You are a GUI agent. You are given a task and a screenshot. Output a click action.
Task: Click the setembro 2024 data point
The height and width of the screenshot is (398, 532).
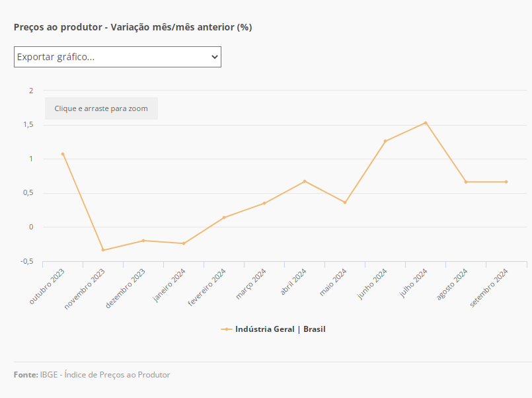[506, 182]
